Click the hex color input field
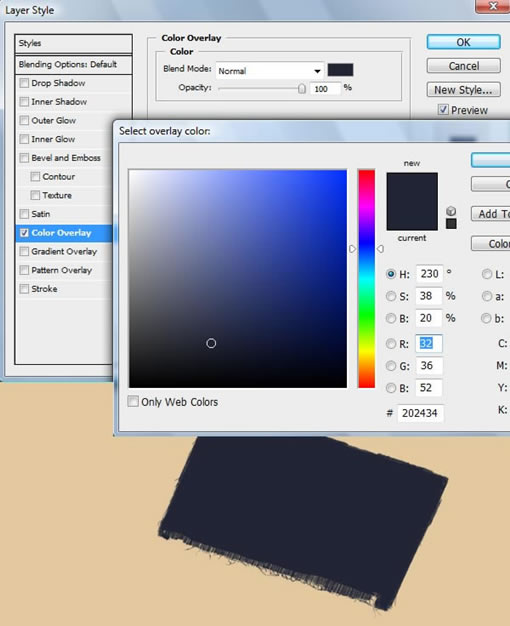Image resolution: width=510 pixels, height=626 pixels. (420, 413)
